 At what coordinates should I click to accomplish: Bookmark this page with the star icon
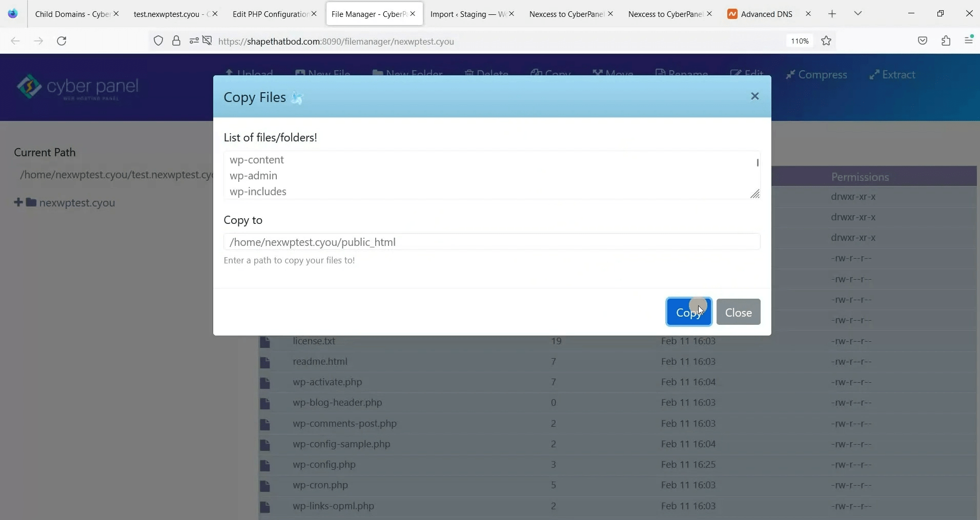tap(826, 41)
